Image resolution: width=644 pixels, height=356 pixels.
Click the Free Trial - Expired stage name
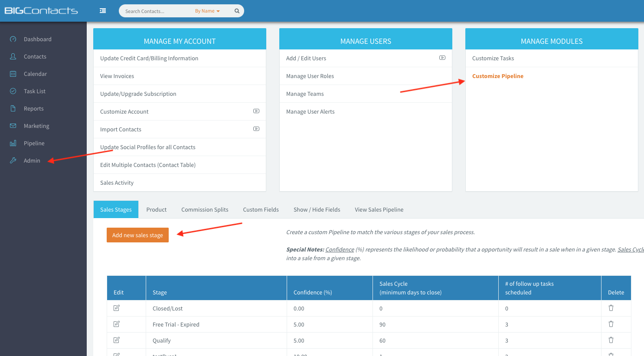point(176,325)
